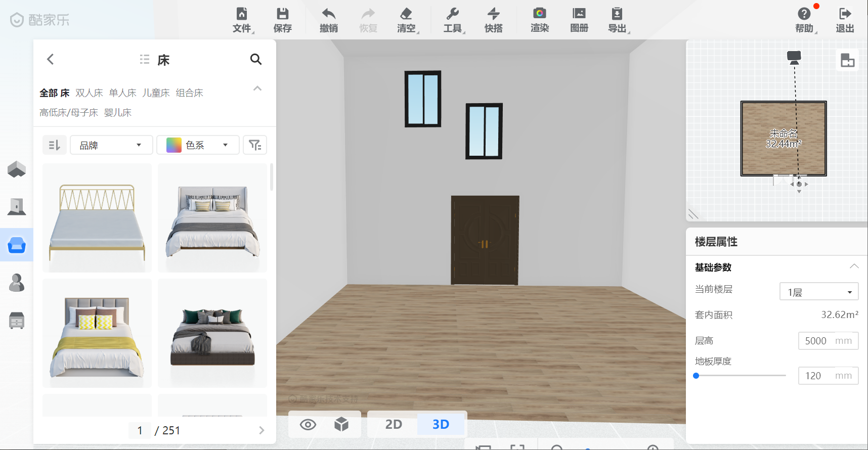This screenshot has width=868, height=450.
Task: Select the furniture sofa sidebar icon
Action: 17,245
